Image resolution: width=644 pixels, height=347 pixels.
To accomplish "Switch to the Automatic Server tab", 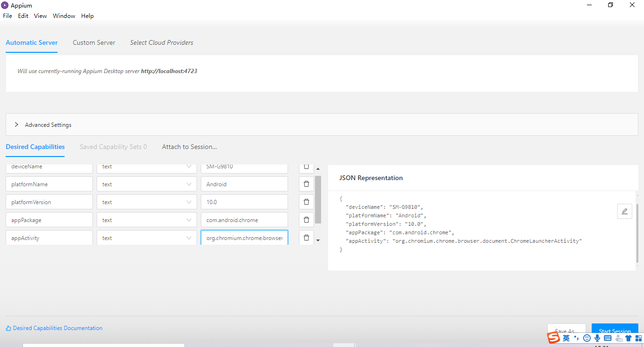I will [32, 42].
